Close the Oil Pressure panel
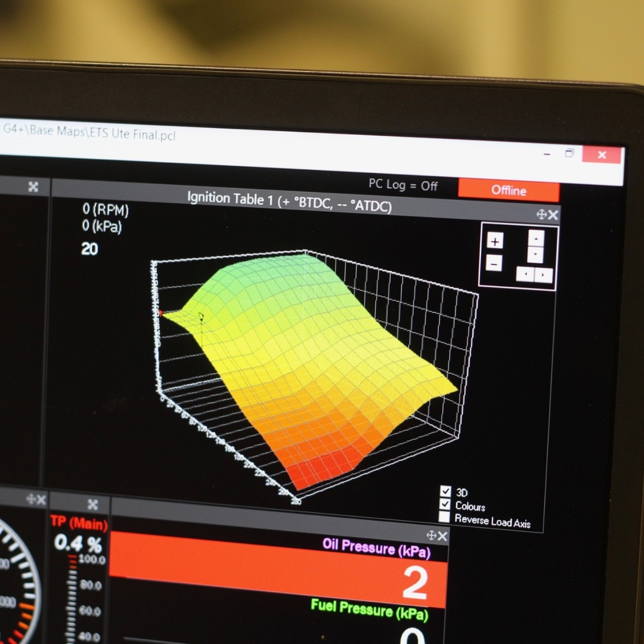This screenshot has width=644, height=644. pyautogui.click(x=442, y=536)
